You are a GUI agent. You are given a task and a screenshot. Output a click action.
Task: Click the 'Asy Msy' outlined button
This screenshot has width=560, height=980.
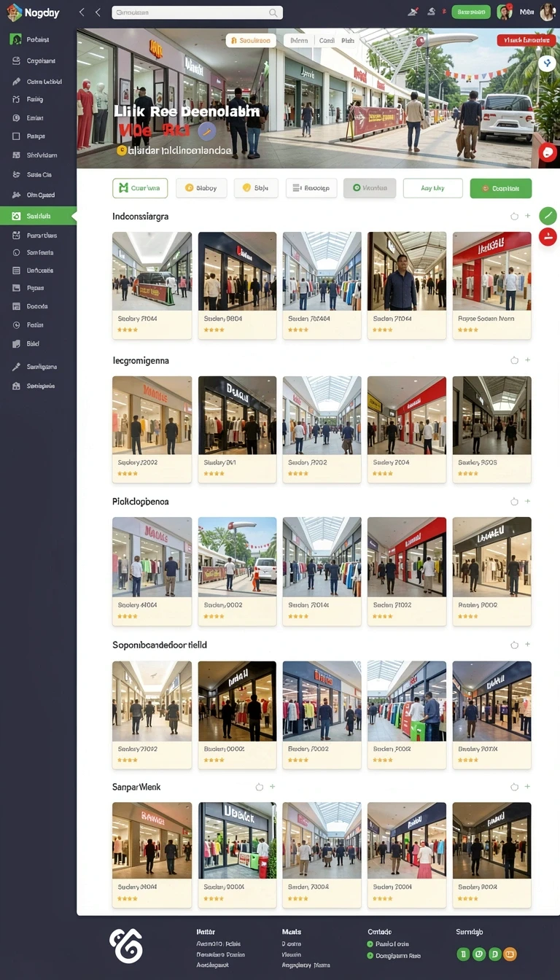[x=432, y=188]
